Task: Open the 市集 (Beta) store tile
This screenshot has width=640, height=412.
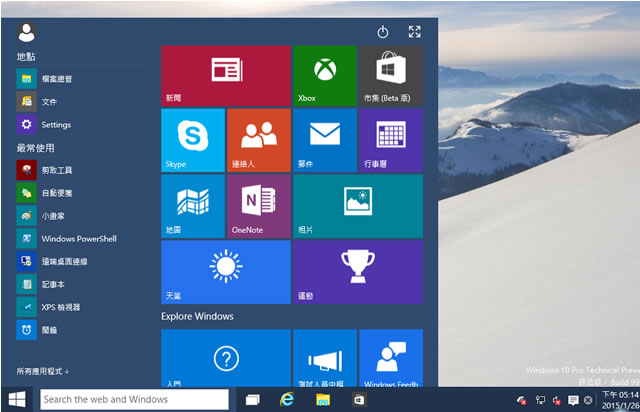Action: pos(390,76)
